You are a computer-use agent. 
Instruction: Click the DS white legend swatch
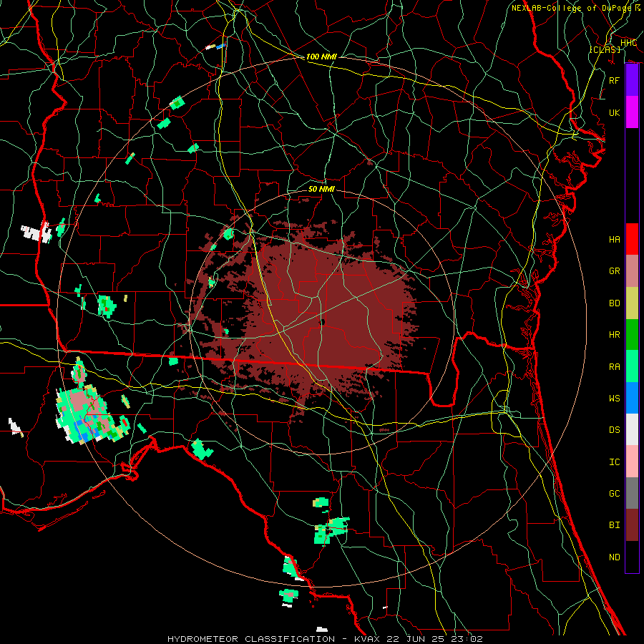632,429
